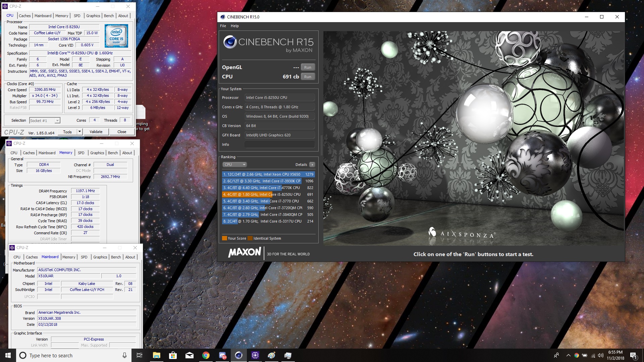This screenshot has width=644, height=362.
Task: Open Bench tab in Mainboard CPU-Z window
Action: [116, 257]
